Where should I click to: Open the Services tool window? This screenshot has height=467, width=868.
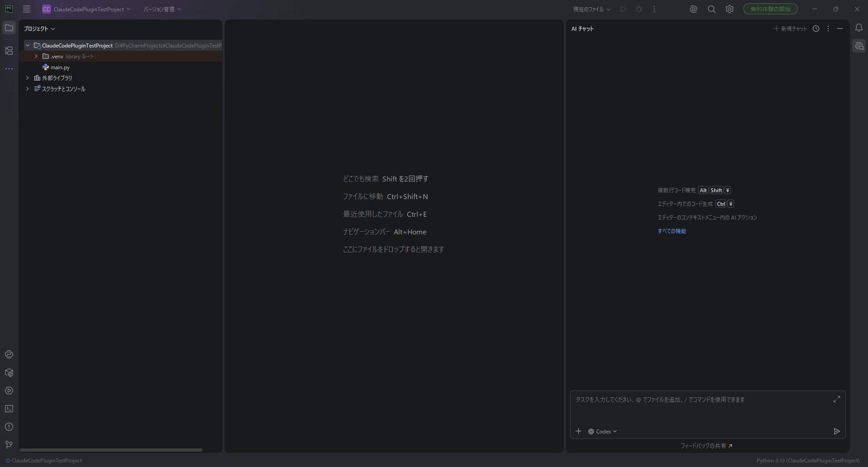coord(9,391)
